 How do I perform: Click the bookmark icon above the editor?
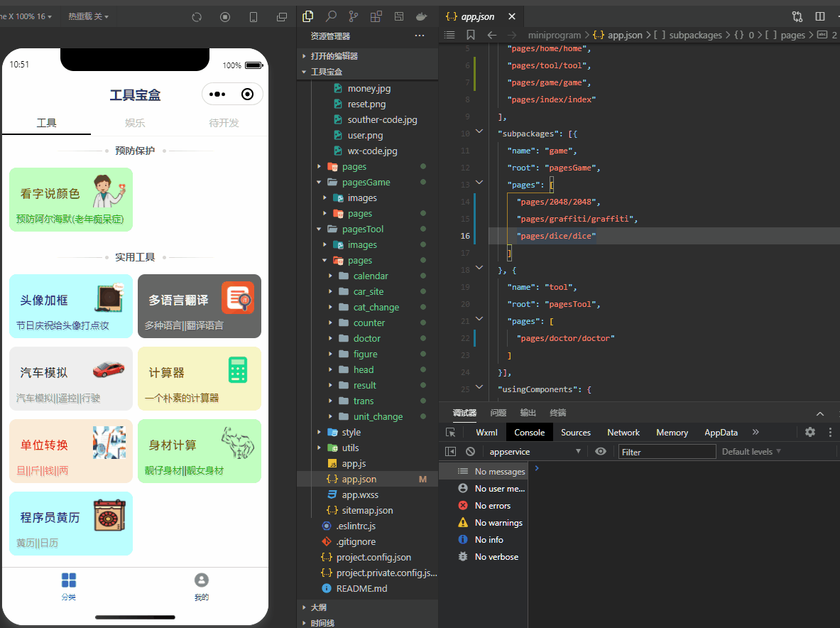click(471, 35)
